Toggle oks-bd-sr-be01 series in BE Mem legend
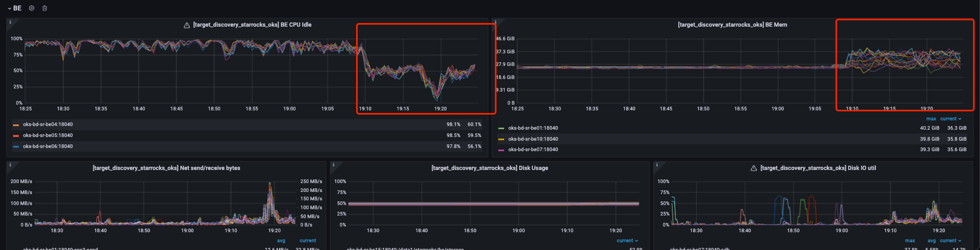Image resolution: width=980 pixels, height=250 pixels. pyautogui.click(x=533, y=128)
